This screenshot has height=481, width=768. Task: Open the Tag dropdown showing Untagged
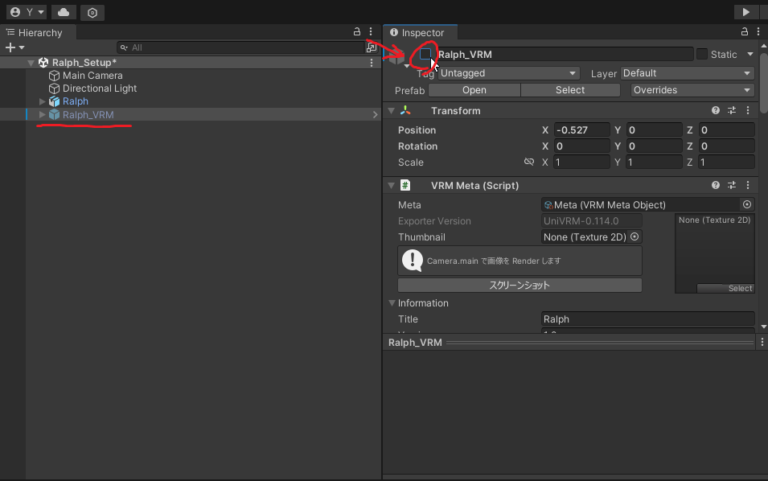[508, 73]
